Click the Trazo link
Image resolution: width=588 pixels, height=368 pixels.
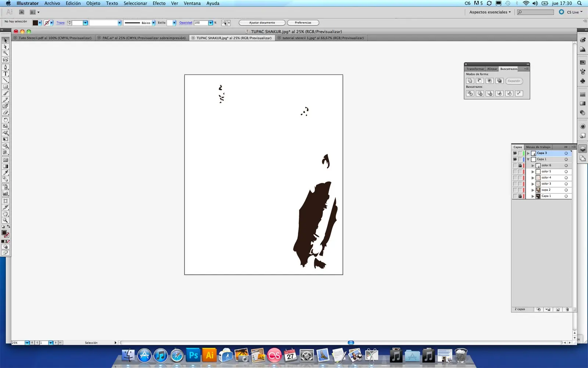pos(61,23)
